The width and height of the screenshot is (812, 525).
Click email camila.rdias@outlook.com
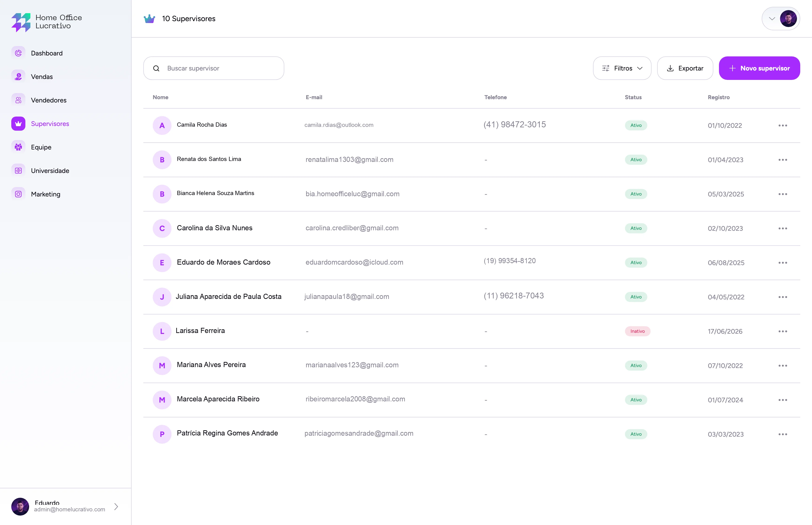[x=339, y=125]
